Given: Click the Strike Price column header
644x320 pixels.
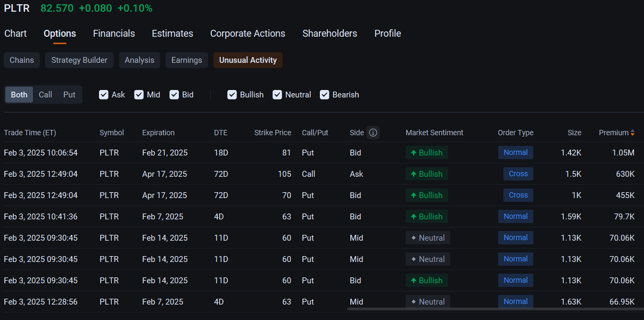Looking at the screenshot, I should pyautogui.click(x=273, y=133).
